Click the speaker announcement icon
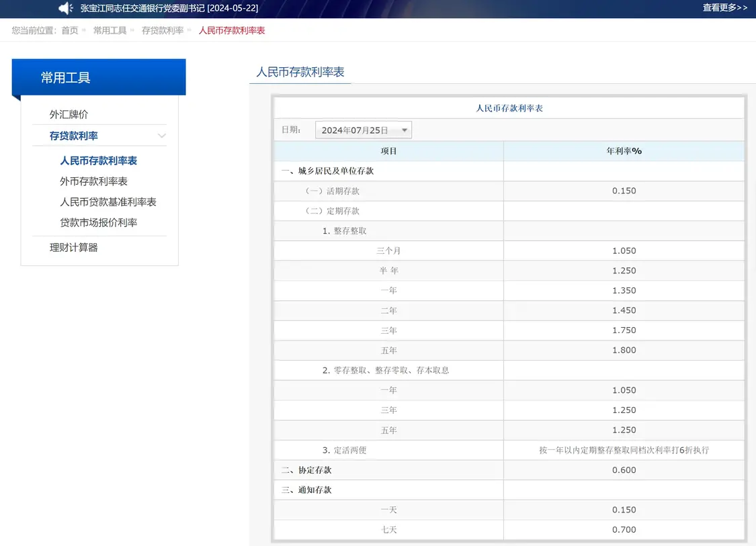756x546 pixels. pyautogui.click(x=65, y=8)
